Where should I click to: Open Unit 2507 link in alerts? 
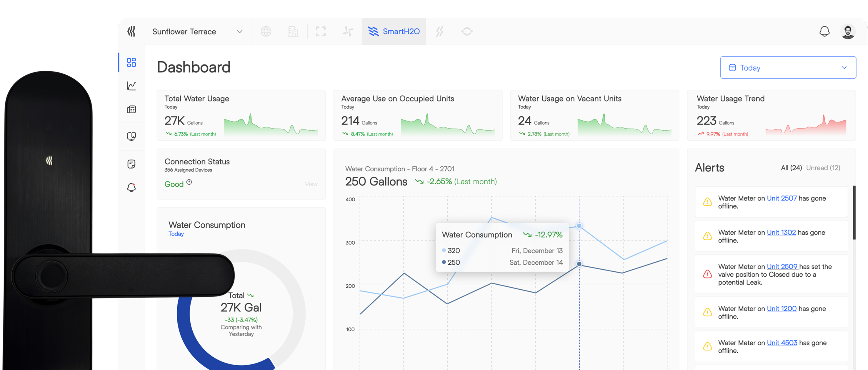[x=782, y=198]
